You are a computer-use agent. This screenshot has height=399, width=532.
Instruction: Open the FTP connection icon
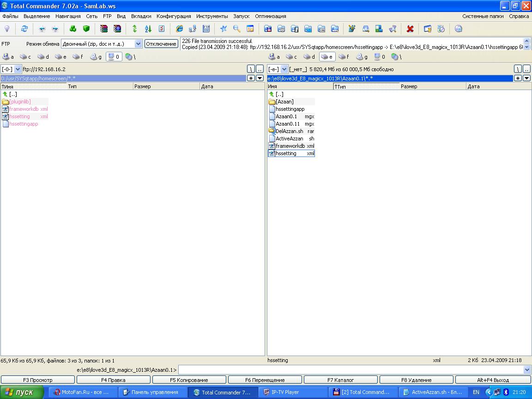click(206, 29)
